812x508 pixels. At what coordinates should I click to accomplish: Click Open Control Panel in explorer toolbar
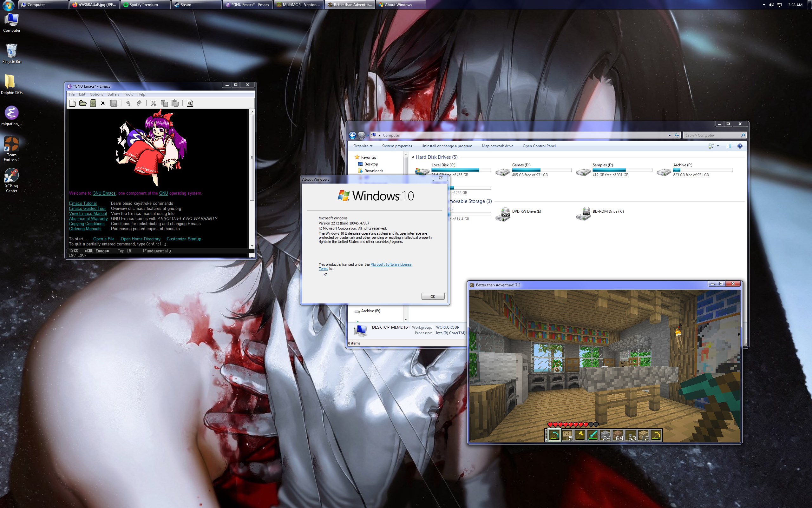(x=539, y=146)
